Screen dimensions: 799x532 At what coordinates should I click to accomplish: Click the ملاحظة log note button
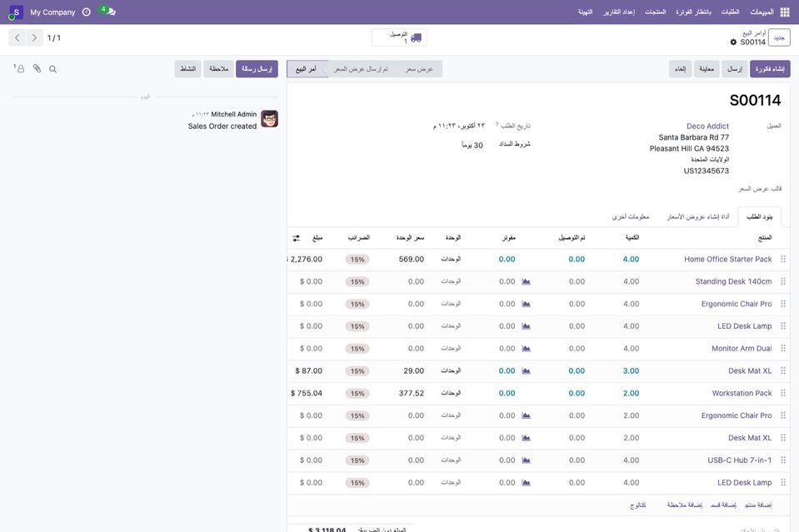[218, 69]
